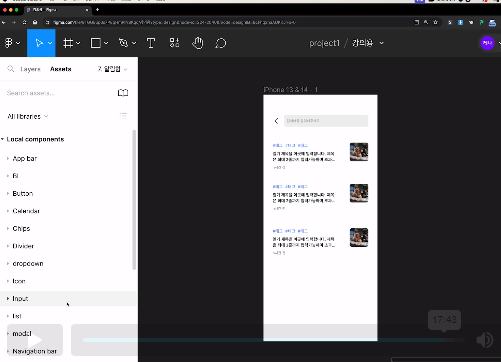The width and height of the screenshot is (501, 362).
Task: Click the second list item blue tags
Action: [290, 187]
